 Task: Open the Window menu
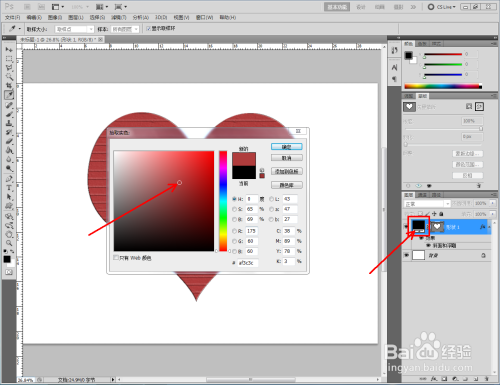click(x=204, y=17)
